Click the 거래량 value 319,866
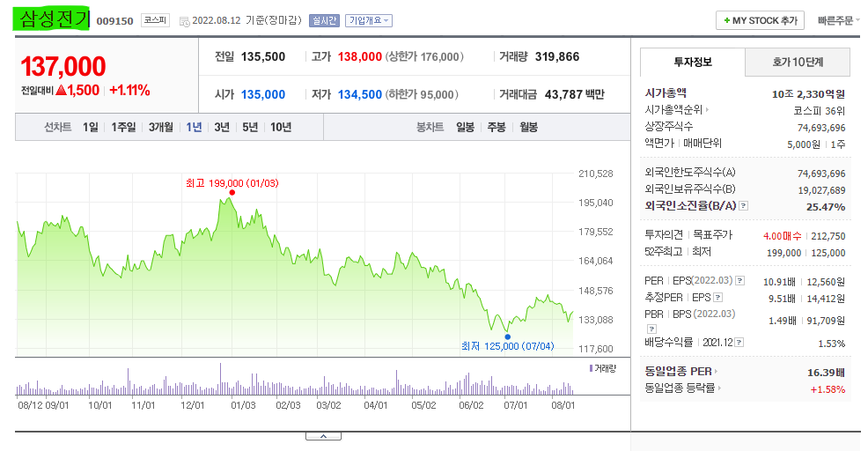 pyautogui.click(x=557, y=56)
